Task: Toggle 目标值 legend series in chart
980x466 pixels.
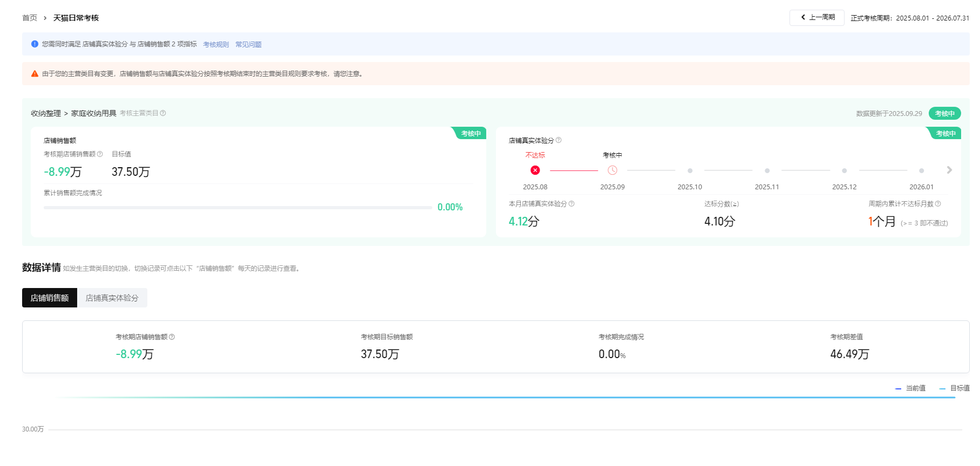Action: (x=955, y=388)
